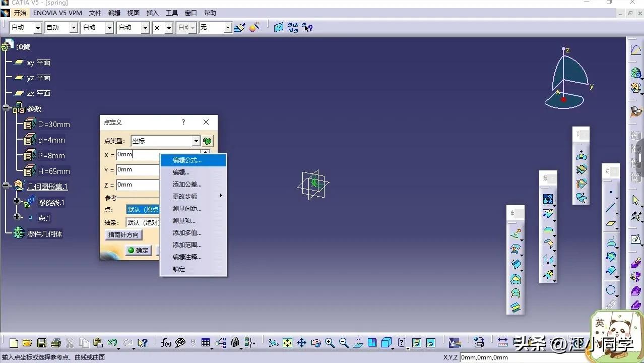Viewport: 644px width, 363px height.
Task: Click the ? help button of 点定义 dialog
Action: pyautogui.click(x=183, y=122)
